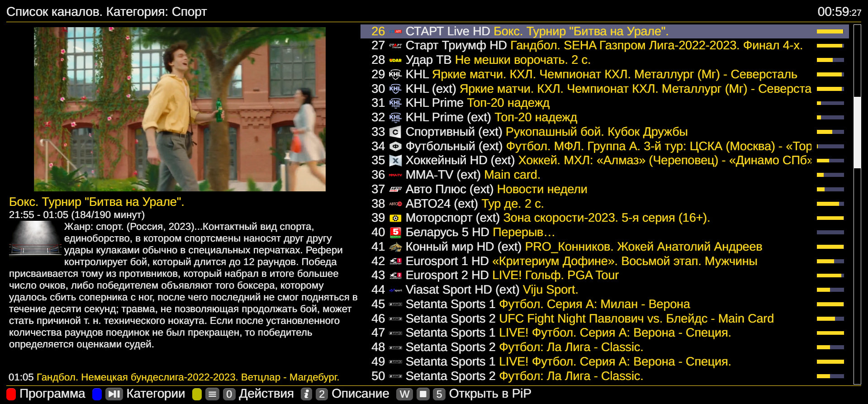Click the KHL channel logo on row 29

395,74
